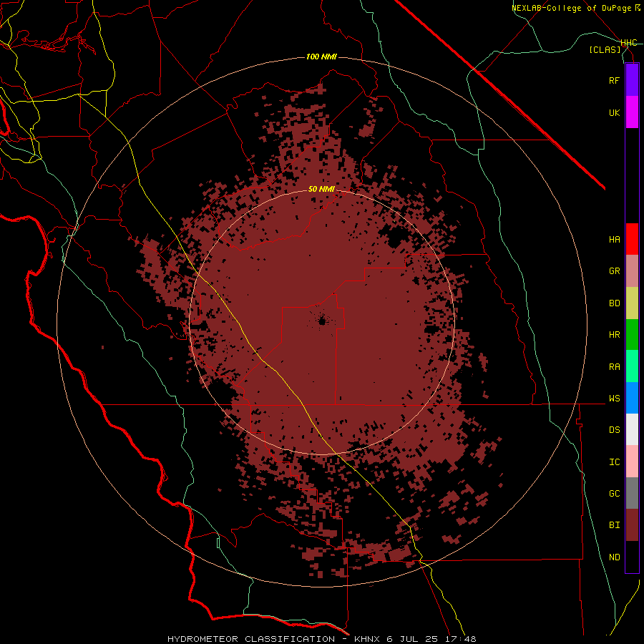The image size is (644, 644).
Task: Click the BI dark red legend swatch
Action: (632, 525)
